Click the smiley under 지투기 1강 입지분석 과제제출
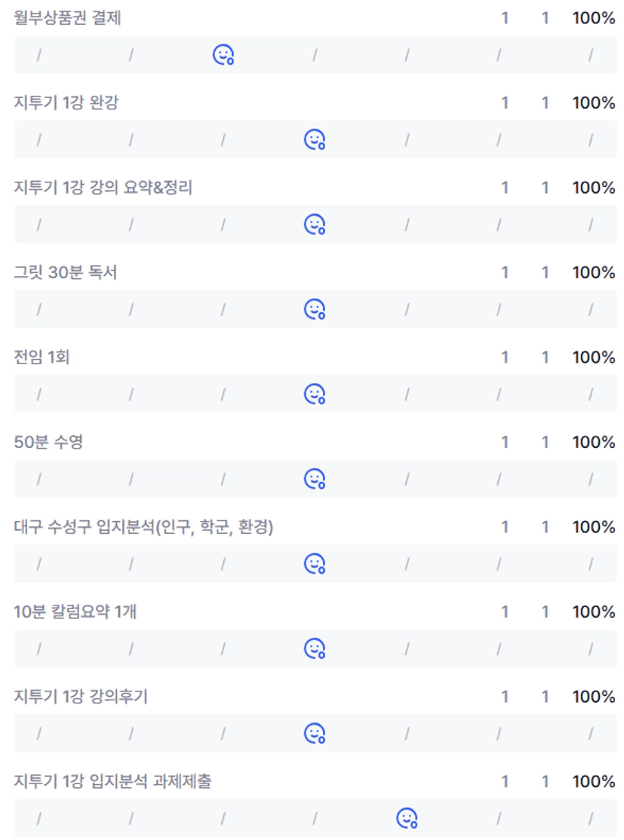The image size is (624, 840). 407,818
